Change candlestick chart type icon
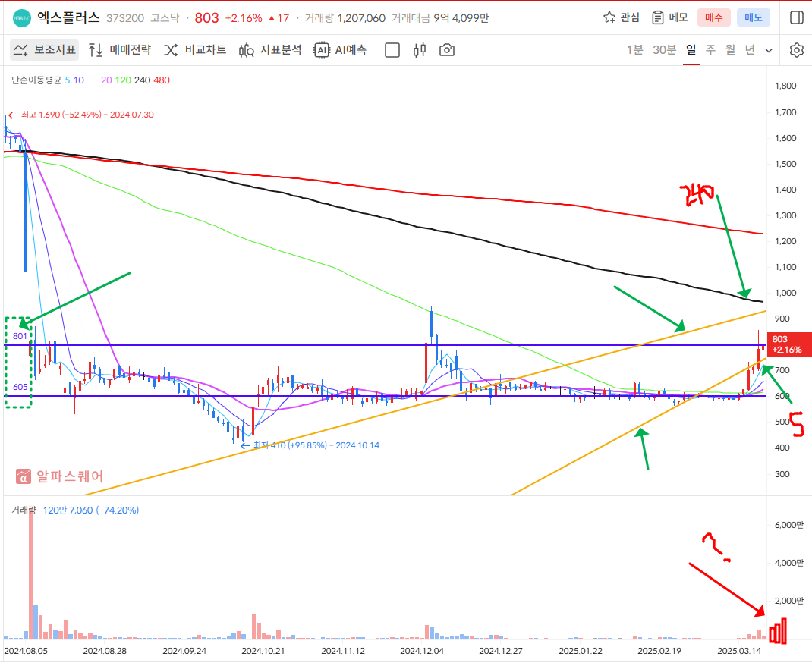 [x=420, y=50]
